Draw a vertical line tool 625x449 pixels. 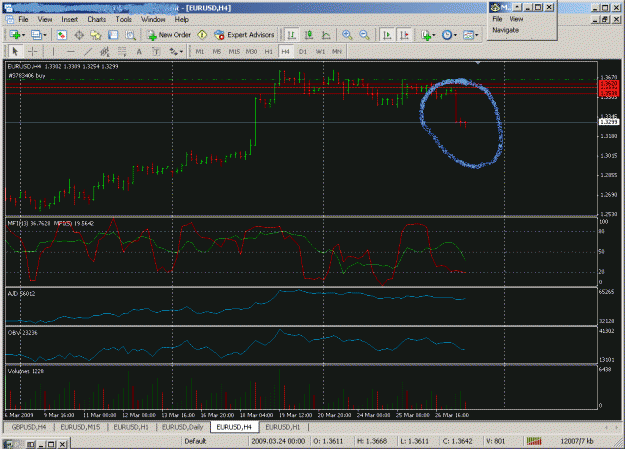click(53, 51)
